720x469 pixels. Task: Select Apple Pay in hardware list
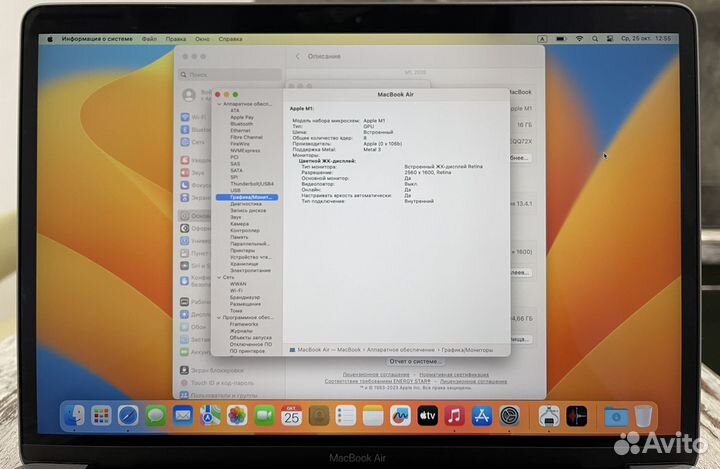click(242, 117)
